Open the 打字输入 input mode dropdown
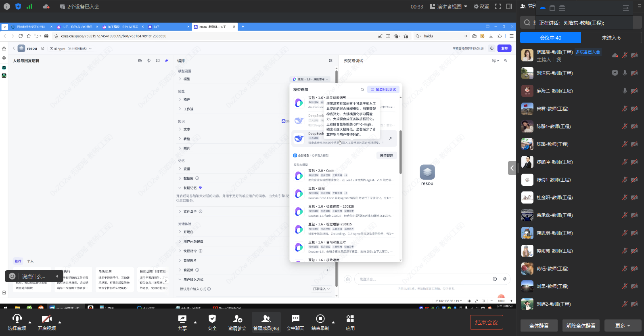This screenshot has height=336, width=644. pyautogui.click(x=322, y=289)
